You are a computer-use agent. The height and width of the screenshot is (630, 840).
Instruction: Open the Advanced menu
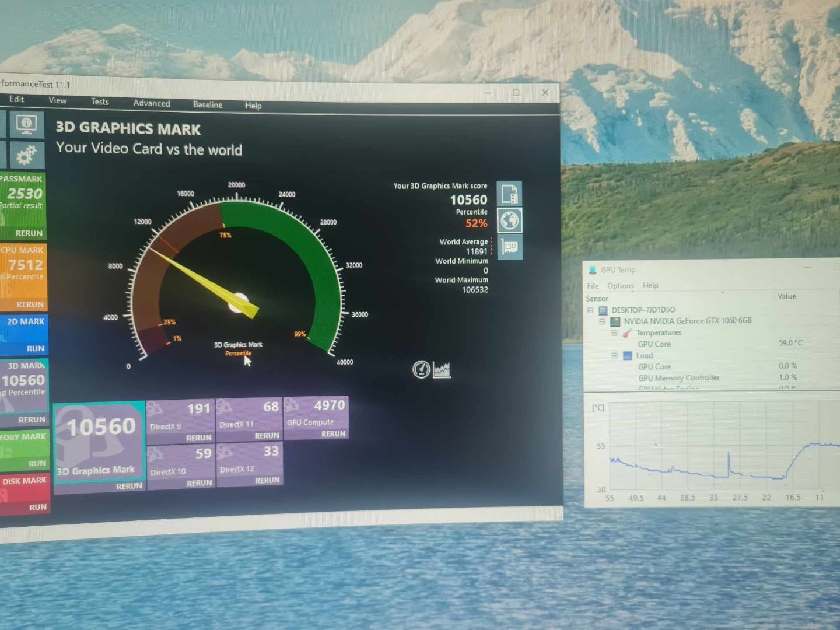[152, 103]
